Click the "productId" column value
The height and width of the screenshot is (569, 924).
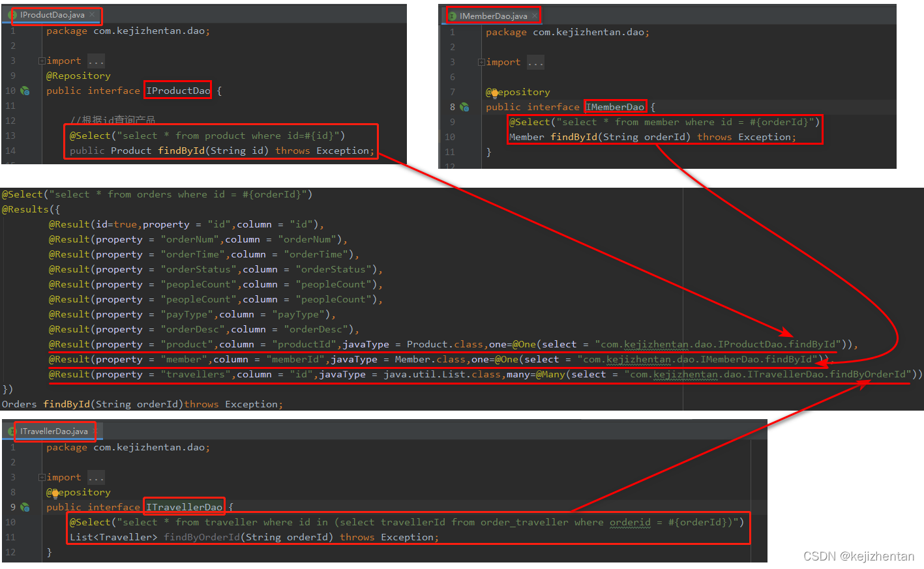[x=305, y=344]
